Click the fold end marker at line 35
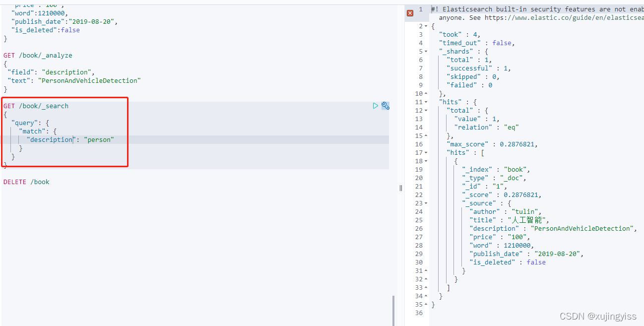The image size is (644, 326). coord(426,305)
